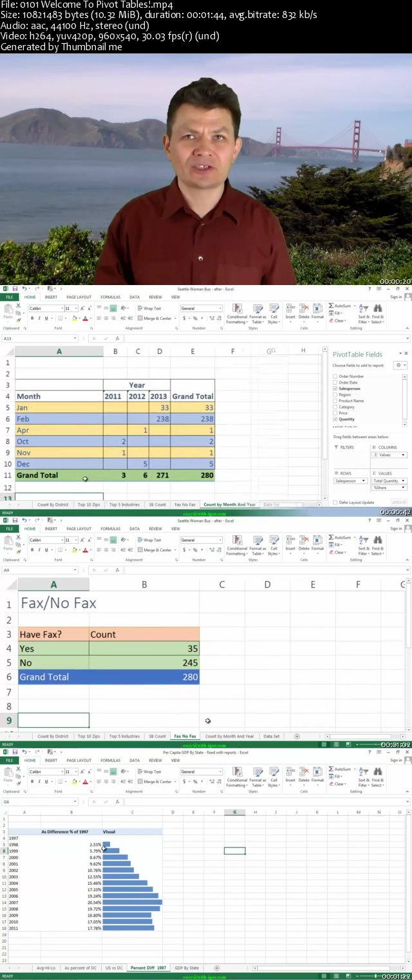Uncheck the Quantity field checkbox
The width and height of the screenshot is (412, 980).
[x=335, y=419]
